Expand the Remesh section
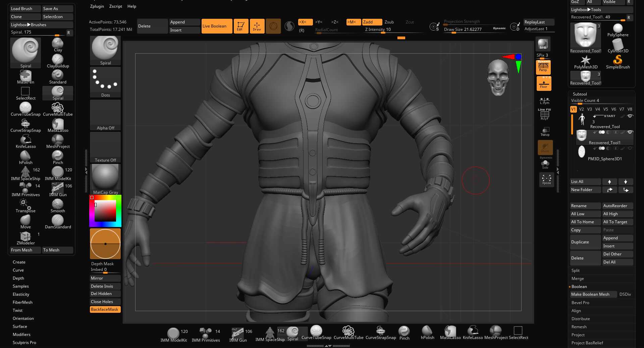Image resolution: width=644 pixels, height=348 pixels. point(579,327)
